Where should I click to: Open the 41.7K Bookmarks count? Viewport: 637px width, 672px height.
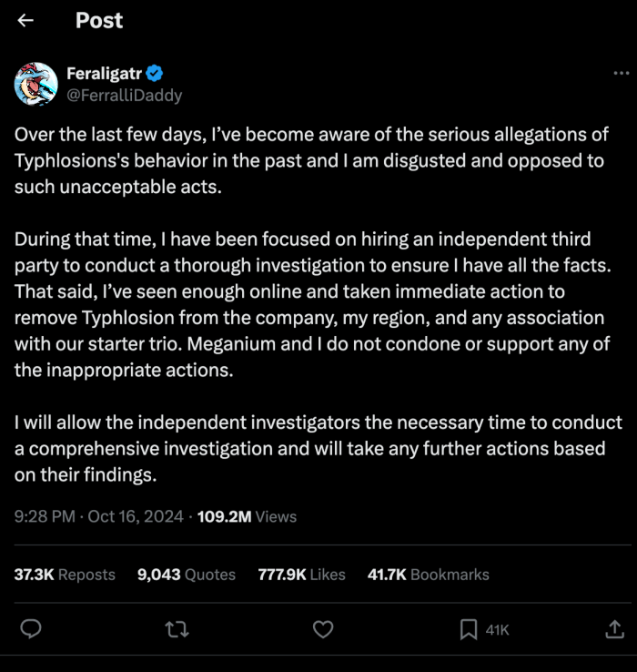click(428, 575)
